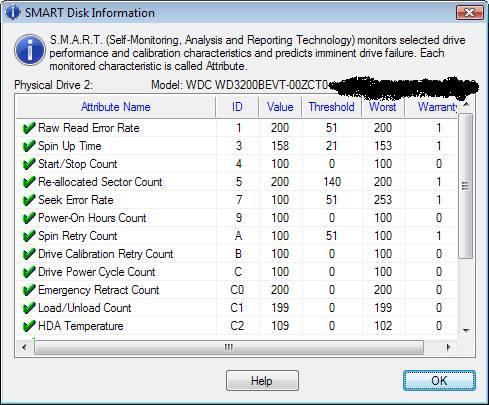Viewport: 489px width, 405px height.
Task: Close the SMART Disk Information dialog
Action: [x=469, y=13]
